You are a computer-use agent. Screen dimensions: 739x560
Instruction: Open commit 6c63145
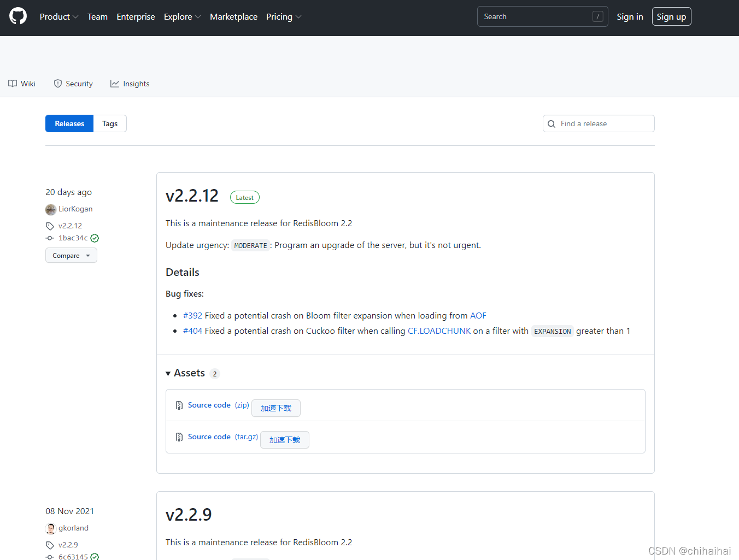tap(73, 557)
